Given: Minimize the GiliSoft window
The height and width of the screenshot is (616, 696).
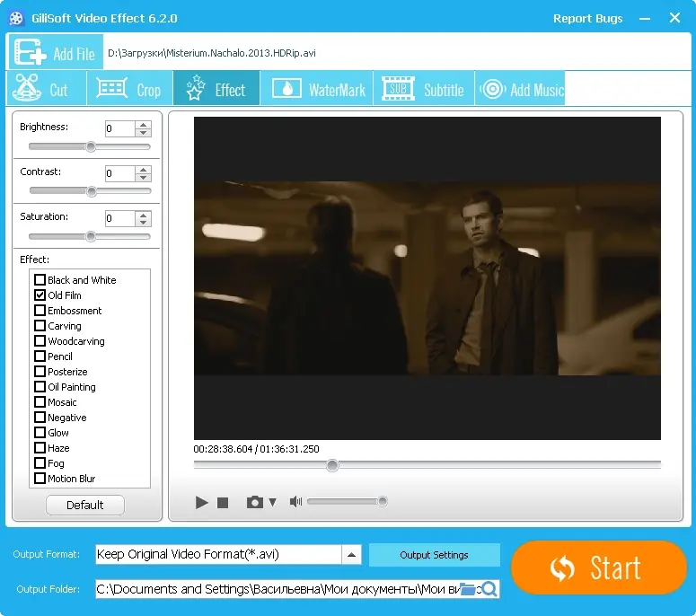Looking at the screenshot, I should click(645, 19).
